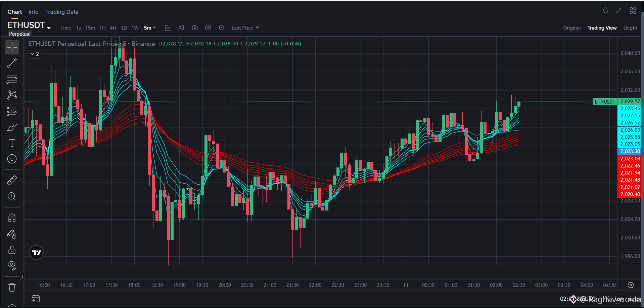Take a chart snapshot with camera icon
This screenshot has width=644, height=308.
195,28
